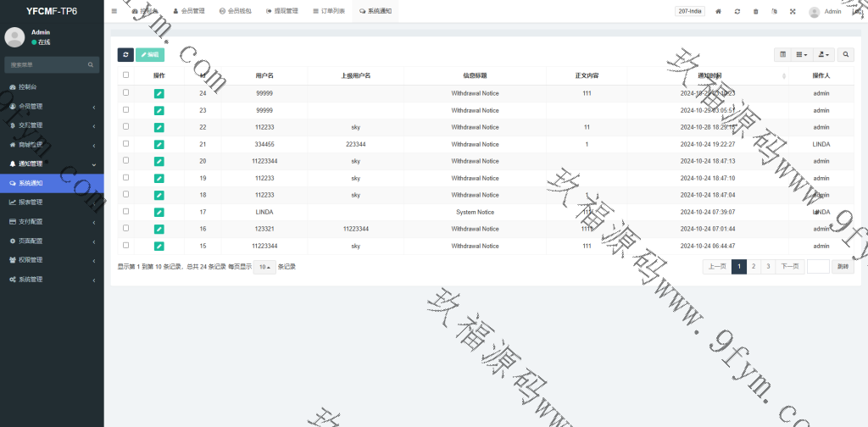Expand the 会员管理 sidebar menu
This screenshot has width=868, height=427.
52,106
